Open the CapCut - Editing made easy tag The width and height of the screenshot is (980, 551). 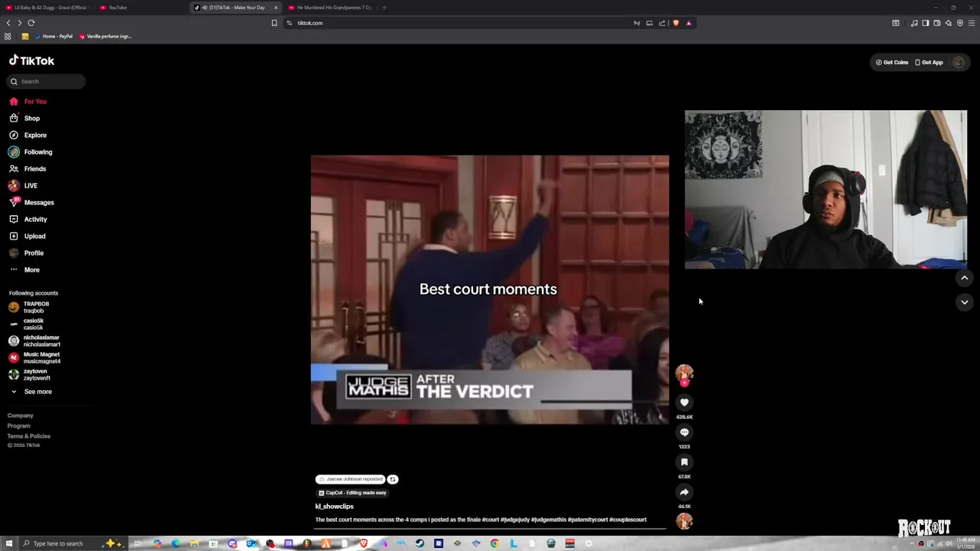(352, 493)
